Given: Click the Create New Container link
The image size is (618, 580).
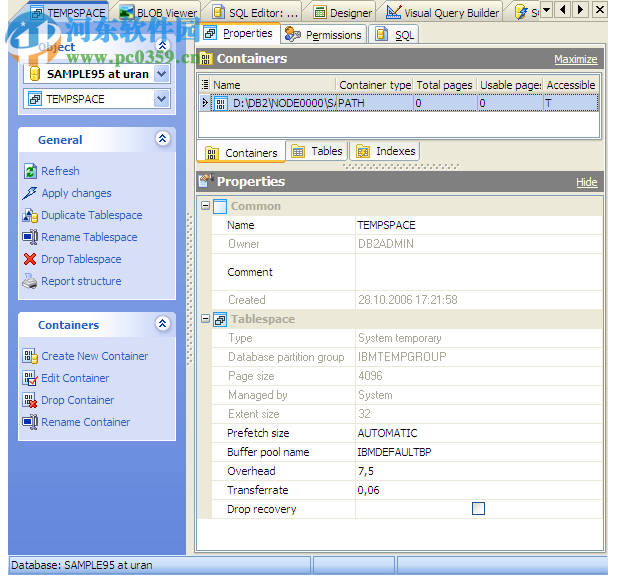Looking at the screenshot, I should [x=95, y=356].
